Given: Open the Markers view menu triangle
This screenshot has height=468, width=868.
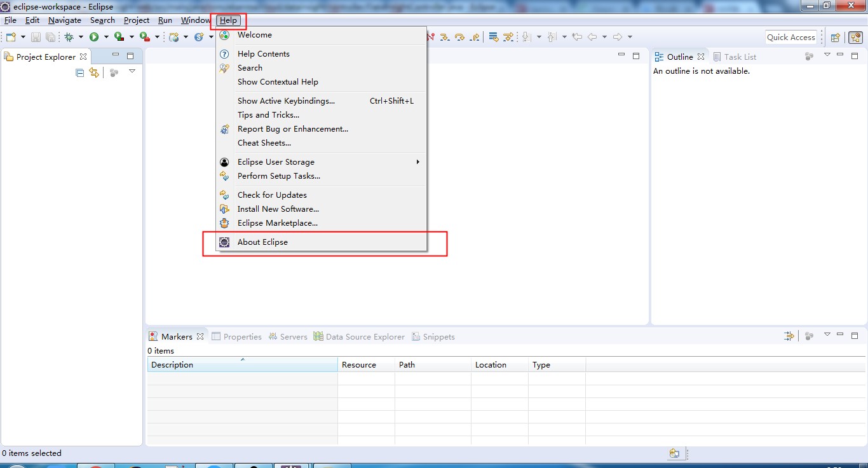Looking at the screenshot, I should click(827, 334).
